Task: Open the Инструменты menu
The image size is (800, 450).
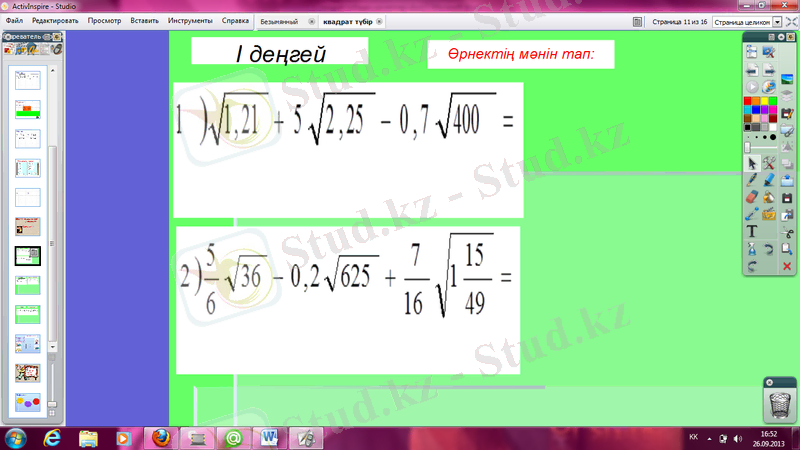Action: click(x=190, y=20)
